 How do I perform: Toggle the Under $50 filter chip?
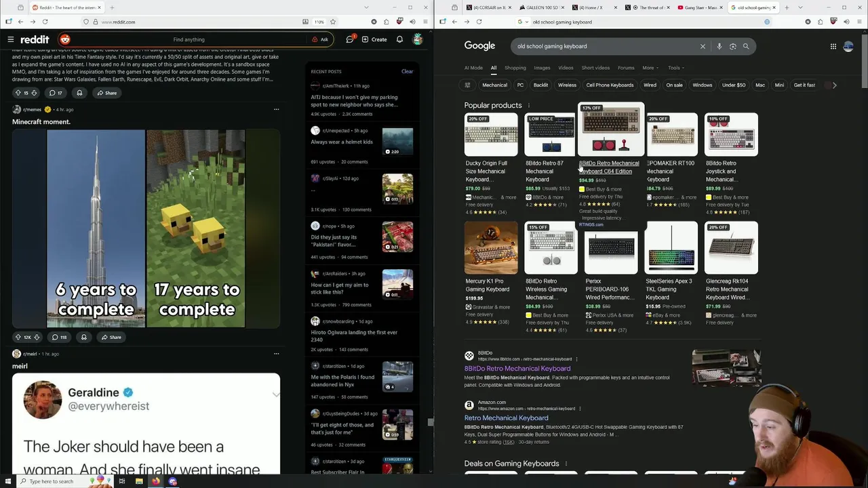click(734, 85)
